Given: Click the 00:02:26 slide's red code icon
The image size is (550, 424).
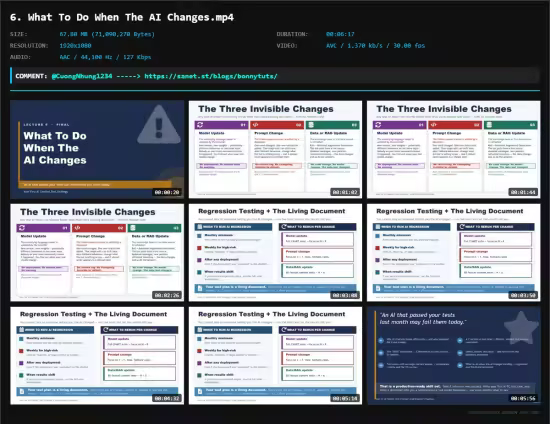Looking at the screenshot, I should 78,228.
